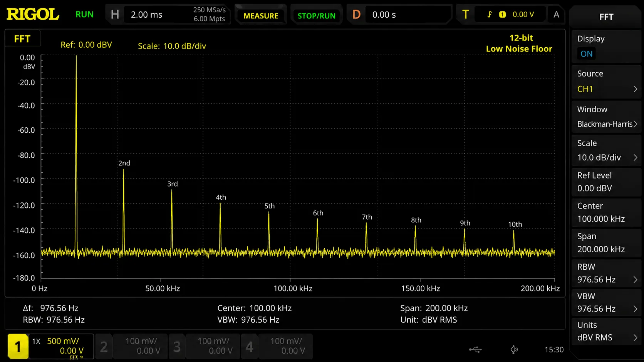Open the RBW 976.56 Hz selector
This screenshot has height=362, width=644.
(606, 273)
